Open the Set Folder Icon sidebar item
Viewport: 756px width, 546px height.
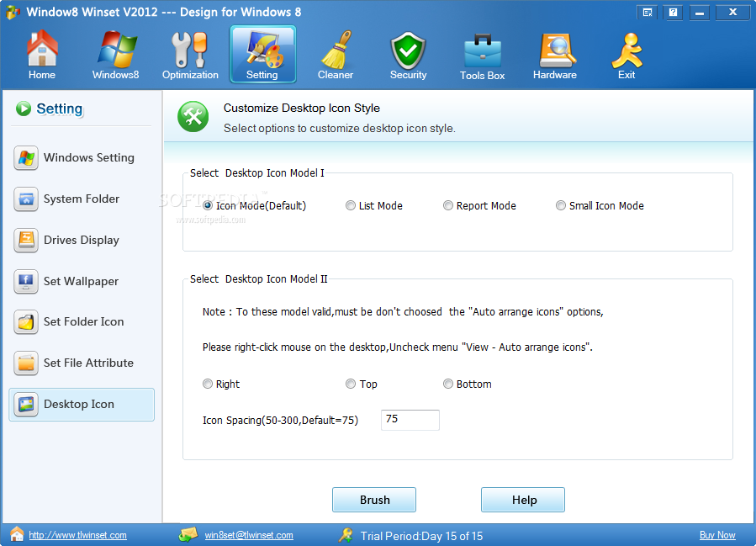tap(82, 321)
